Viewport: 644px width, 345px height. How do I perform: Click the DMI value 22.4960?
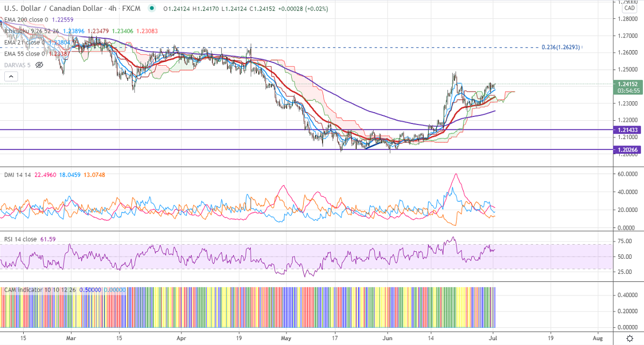point(45,175)
